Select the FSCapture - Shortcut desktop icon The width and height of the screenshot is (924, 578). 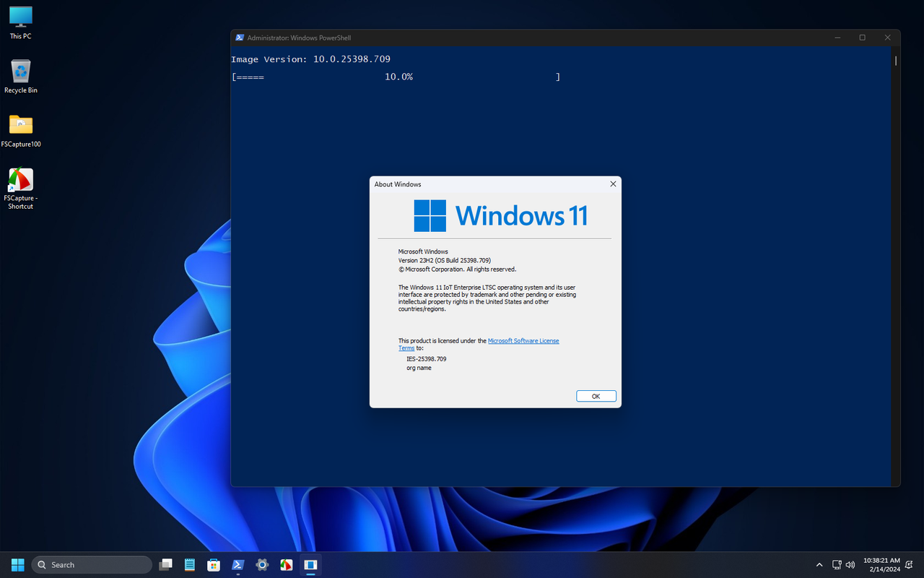point(20,189)
